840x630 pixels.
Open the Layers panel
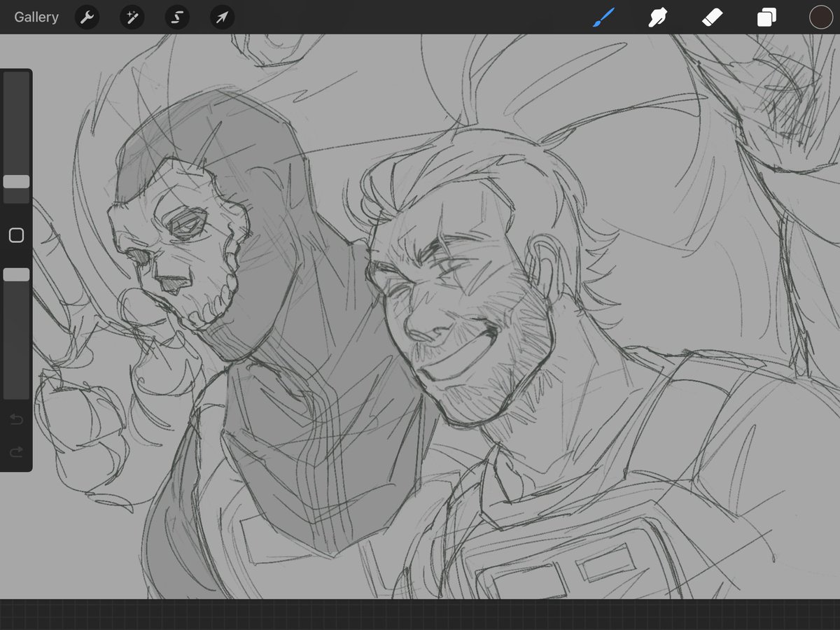point(766,17)
